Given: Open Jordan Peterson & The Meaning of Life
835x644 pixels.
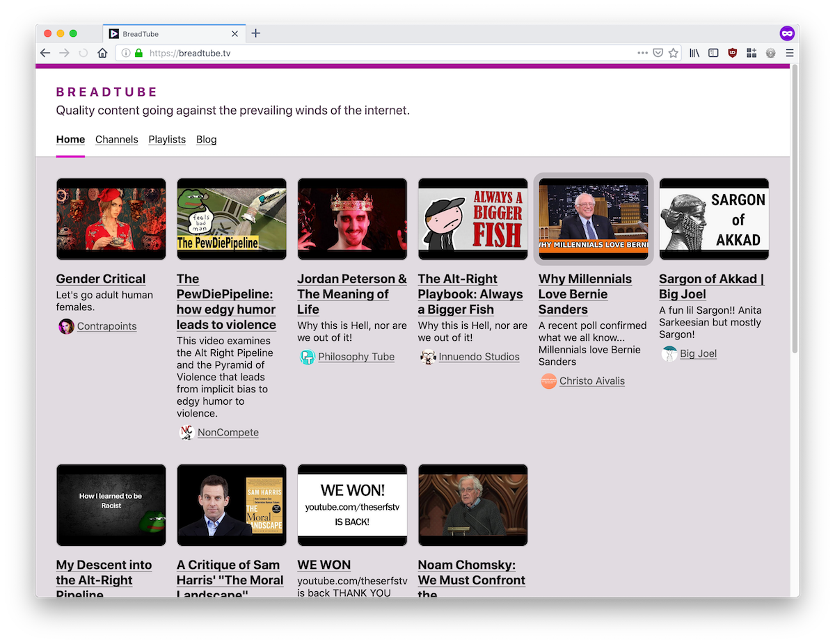Looking at the screenshot, I should (352, 294).
